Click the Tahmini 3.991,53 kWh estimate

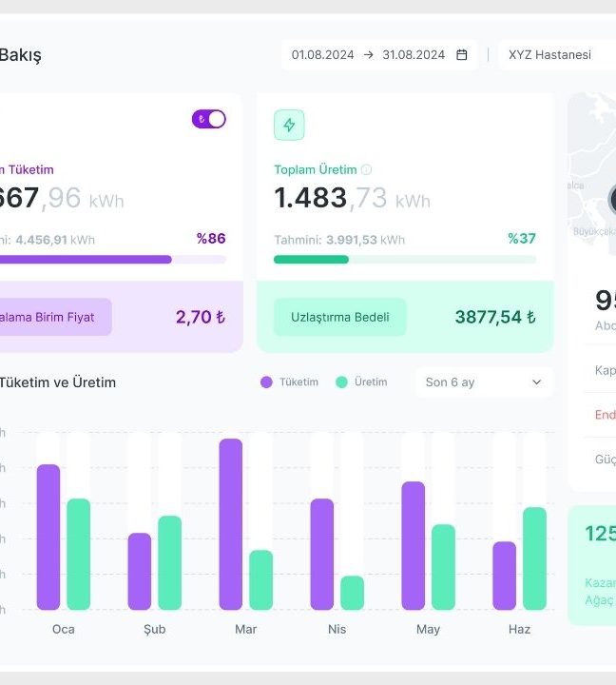click(x=339, y=240)
